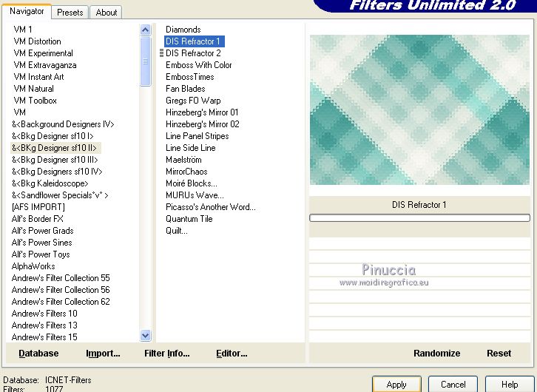Screen dimensions: 537x392
Task: Select VM Distortion category
Action: (x=37, y=41)
